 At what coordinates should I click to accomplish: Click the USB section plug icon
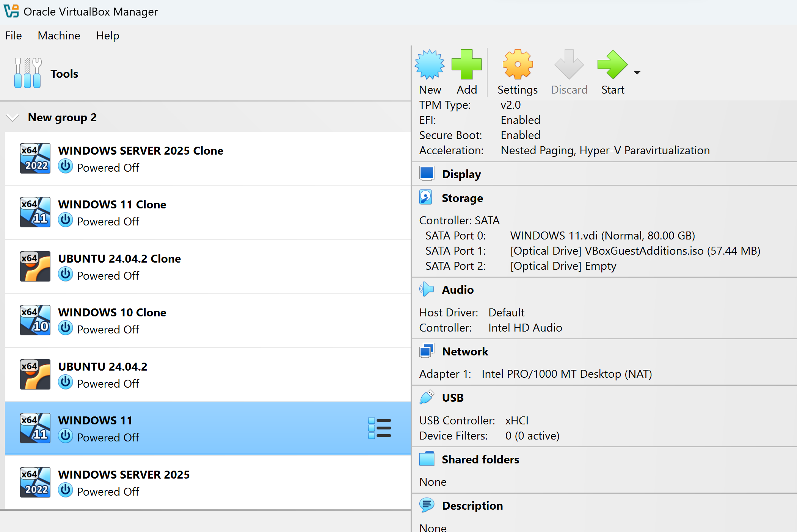tap(427, 397)
